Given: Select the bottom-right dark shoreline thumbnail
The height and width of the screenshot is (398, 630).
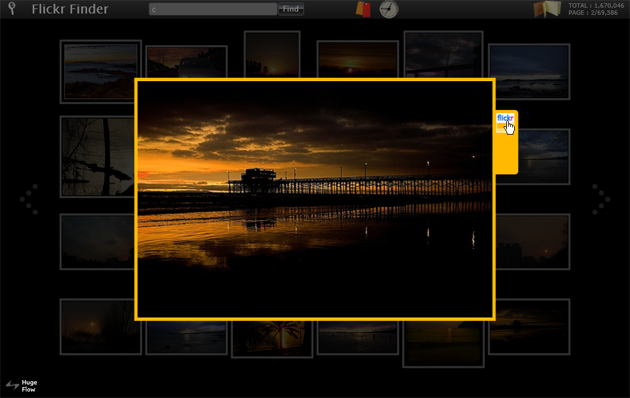Looking at the screenshot, I should point(529,327).
